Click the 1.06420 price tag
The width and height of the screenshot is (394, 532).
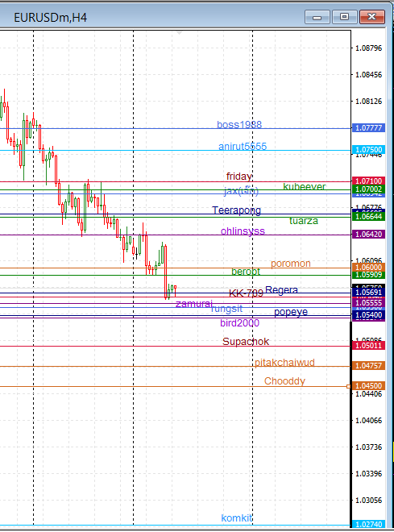coord(368,234)
